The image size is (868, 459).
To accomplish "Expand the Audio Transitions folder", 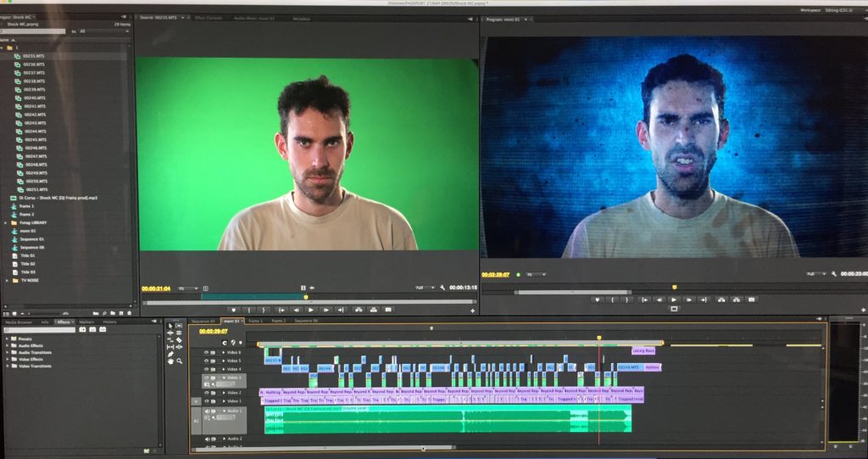I will 7,352.
